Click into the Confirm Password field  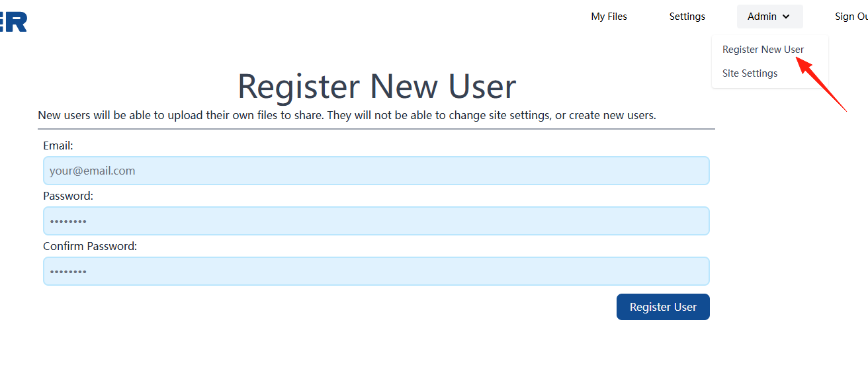coord(376,271)
